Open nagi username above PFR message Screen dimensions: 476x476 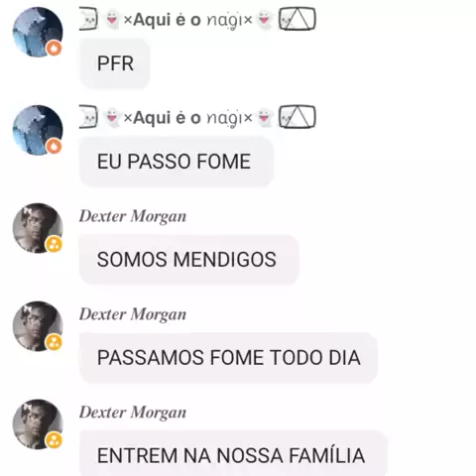tap(197, 20)
